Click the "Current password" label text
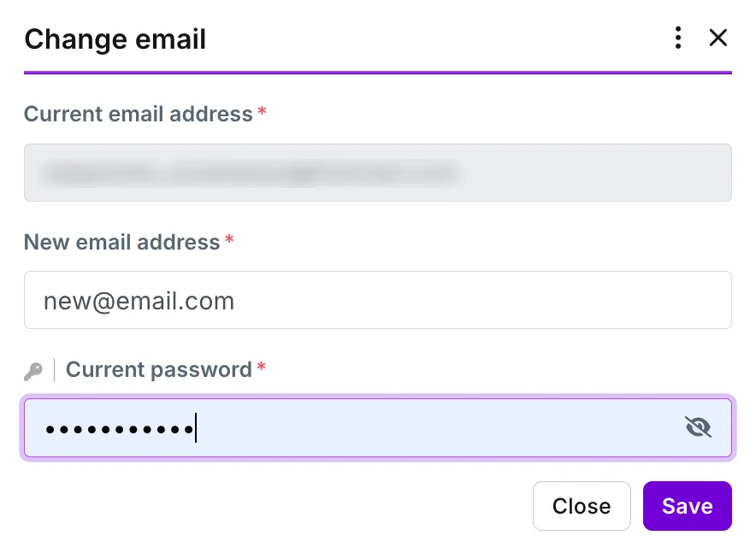The height and width of the screenshot is (547, 756). click(158, 370)
